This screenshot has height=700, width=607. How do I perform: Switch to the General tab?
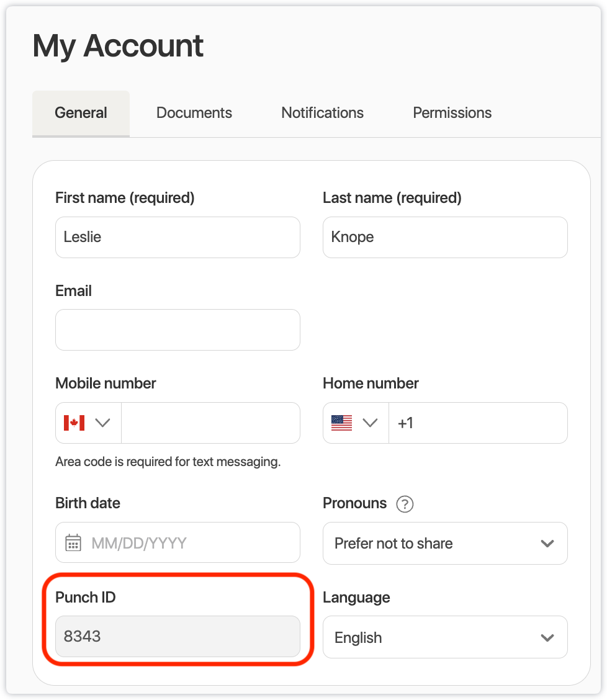81,113
